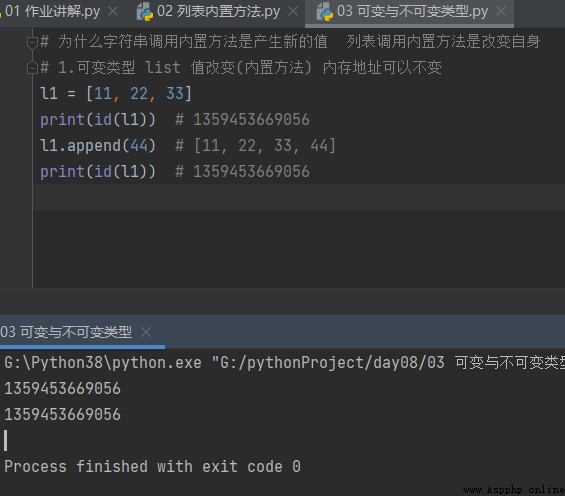
Task: Click Process finished with exit code 0
Action: (x=152, y=466)
